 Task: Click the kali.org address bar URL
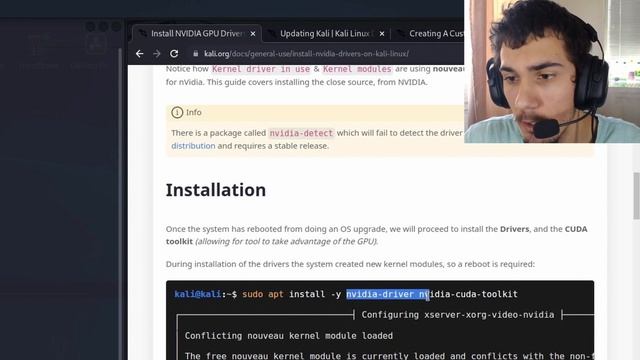306,53
